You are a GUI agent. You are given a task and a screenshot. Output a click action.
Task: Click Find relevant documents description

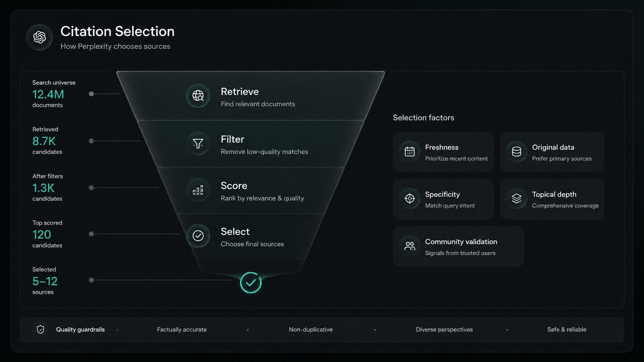coord(258,104)
